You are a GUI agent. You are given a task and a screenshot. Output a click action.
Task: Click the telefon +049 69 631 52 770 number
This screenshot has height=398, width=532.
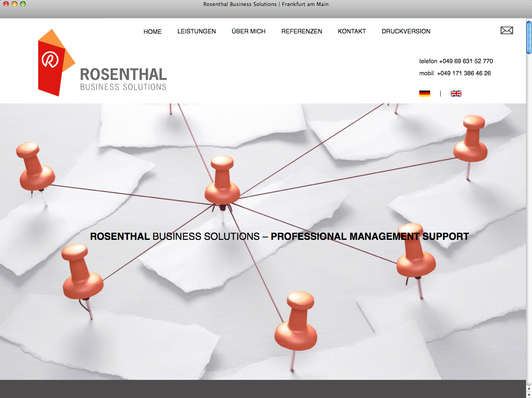click(x=456, y=61)
